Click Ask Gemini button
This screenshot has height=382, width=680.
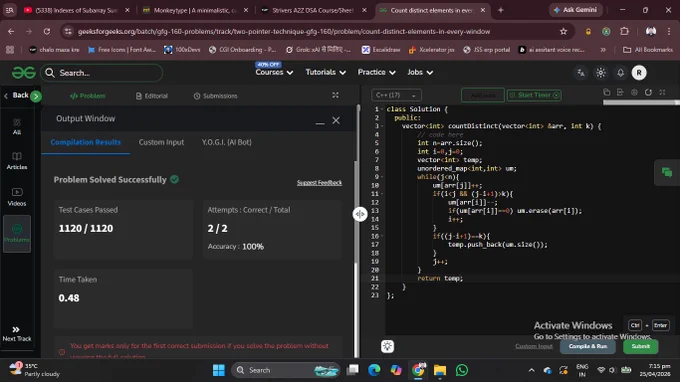pyautogui.click(x=575, y=10)
